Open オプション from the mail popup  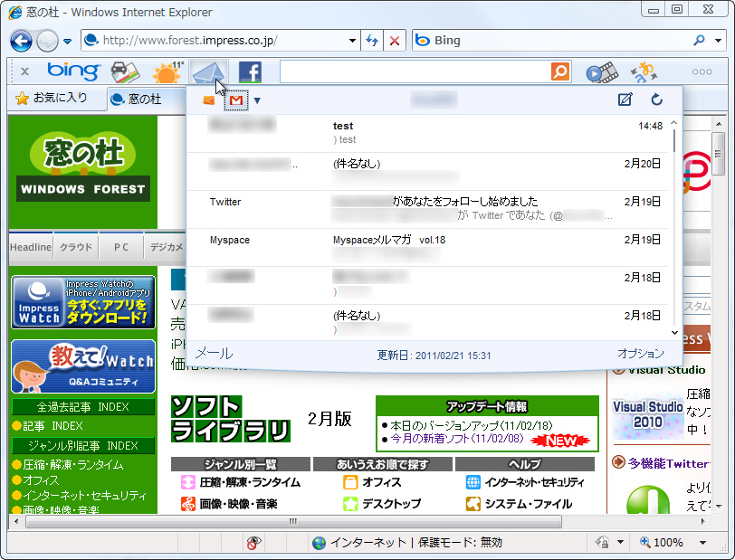click(x=642, y=355)
